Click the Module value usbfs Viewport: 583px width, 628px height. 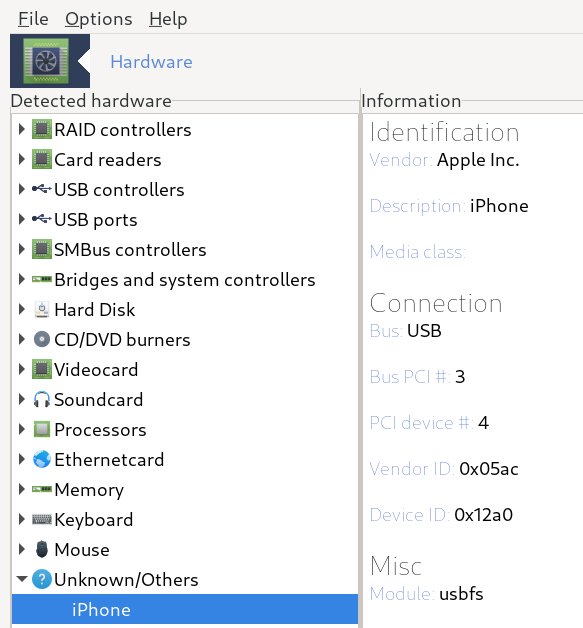coord(461,594)
